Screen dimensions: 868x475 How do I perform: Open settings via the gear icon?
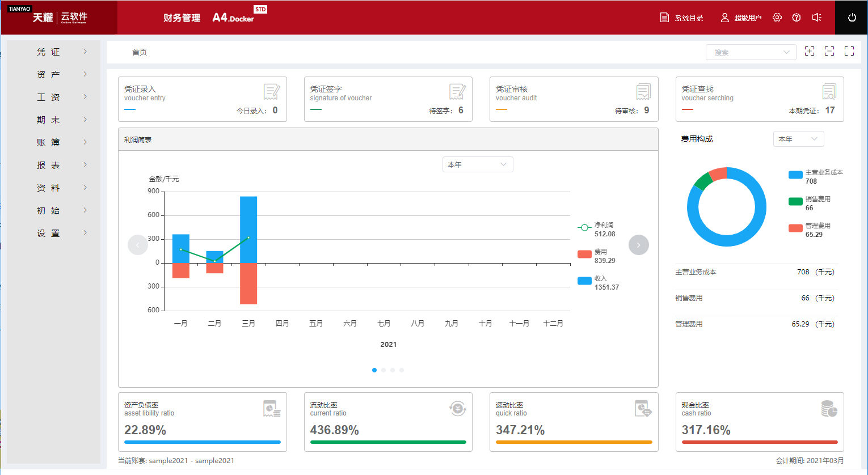pos(777,18)
